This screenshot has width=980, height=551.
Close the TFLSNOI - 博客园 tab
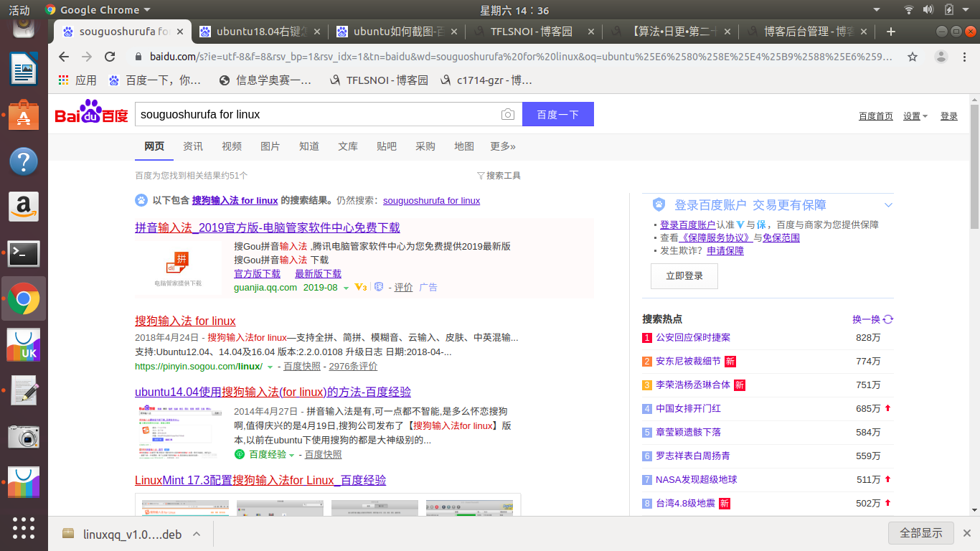click(x=591, y=32)
